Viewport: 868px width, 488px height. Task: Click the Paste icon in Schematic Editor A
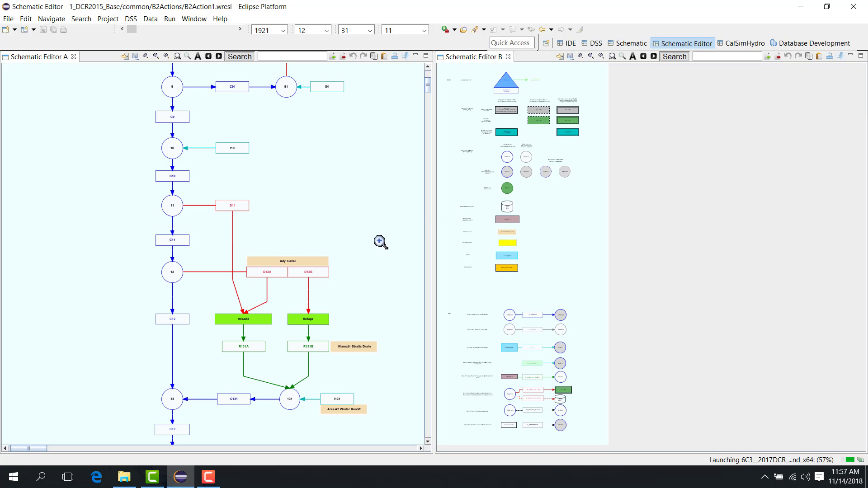[384, 56]
